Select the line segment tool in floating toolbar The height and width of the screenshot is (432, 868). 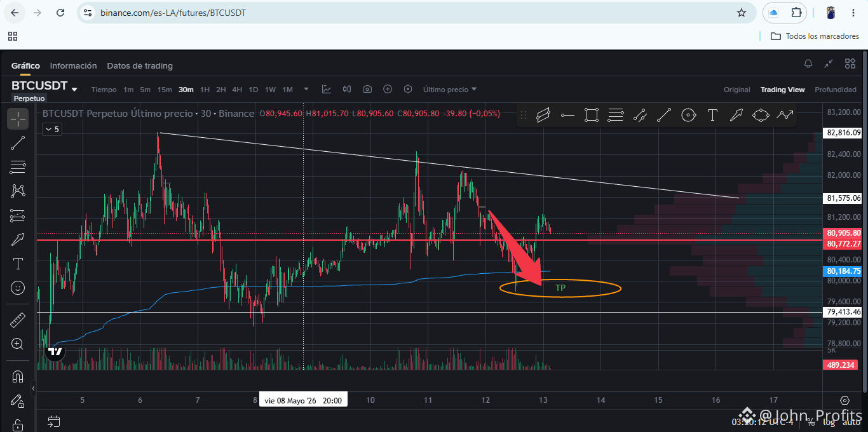[x=664, y=115]
